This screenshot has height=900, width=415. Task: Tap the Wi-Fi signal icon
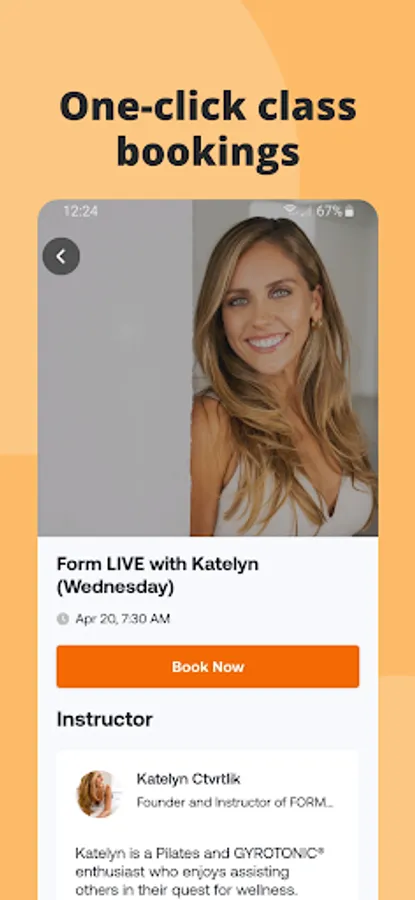290,211
